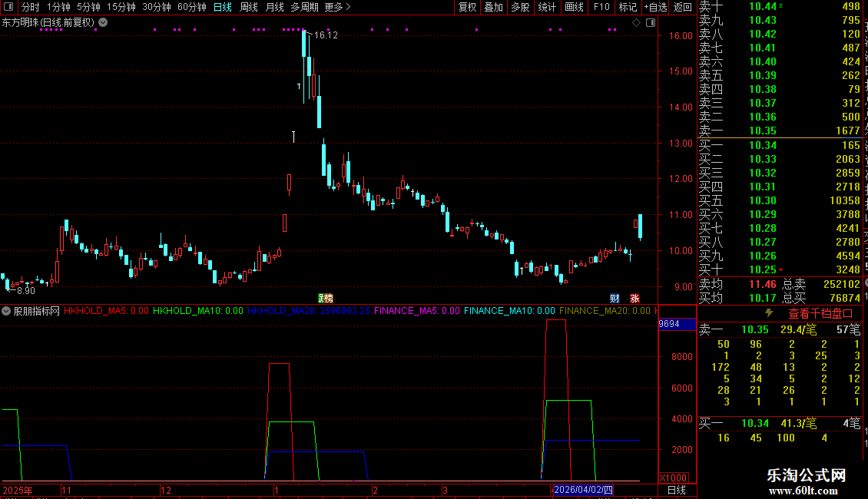Click the 2026/04/02/四 date marker

584,490
